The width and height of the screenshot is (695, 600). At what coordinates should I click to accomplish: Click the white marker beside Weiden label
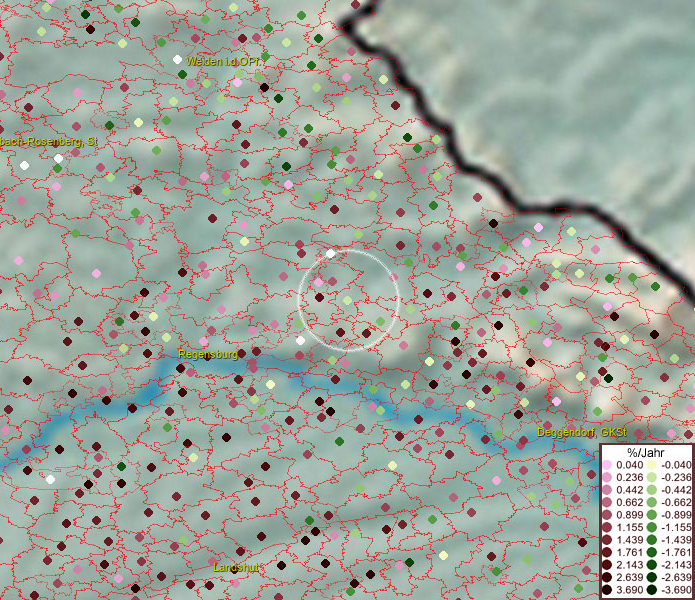[x=177, y=59]
